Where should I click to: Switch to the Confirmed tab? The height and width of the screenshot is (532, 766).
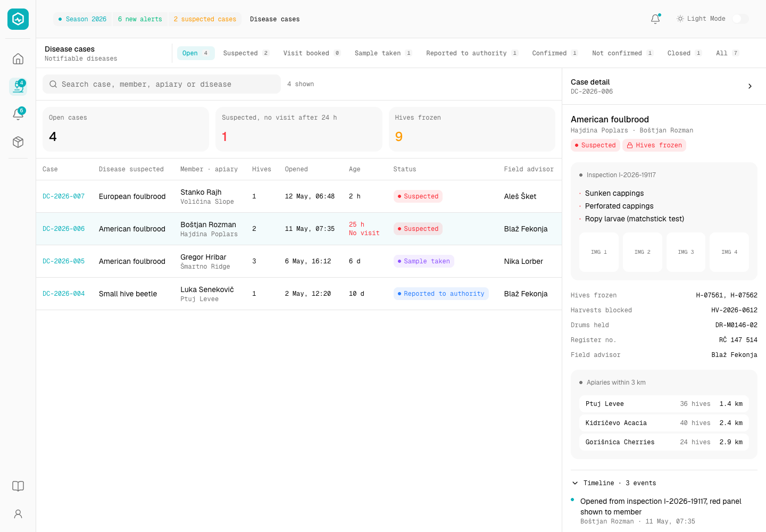(x=555, y=53)
